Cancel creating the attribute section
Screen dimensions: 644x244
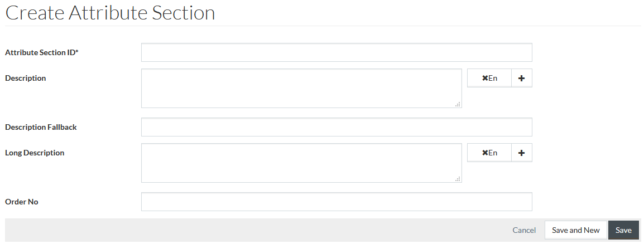pyautogui.click(x=524, y=230)
